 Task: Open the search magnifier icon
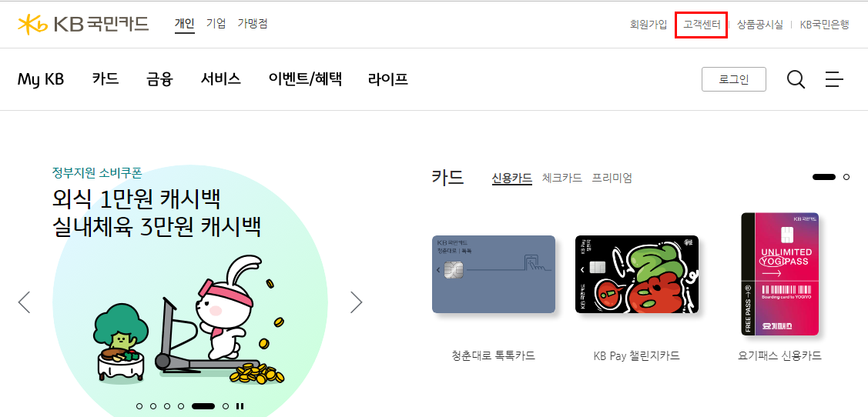(x=796, y=79)
